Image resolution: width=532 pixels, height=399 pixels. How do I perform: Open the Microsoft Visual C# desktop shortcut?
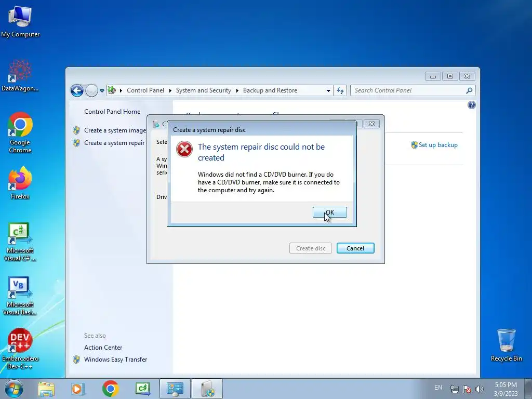[20, 242]
